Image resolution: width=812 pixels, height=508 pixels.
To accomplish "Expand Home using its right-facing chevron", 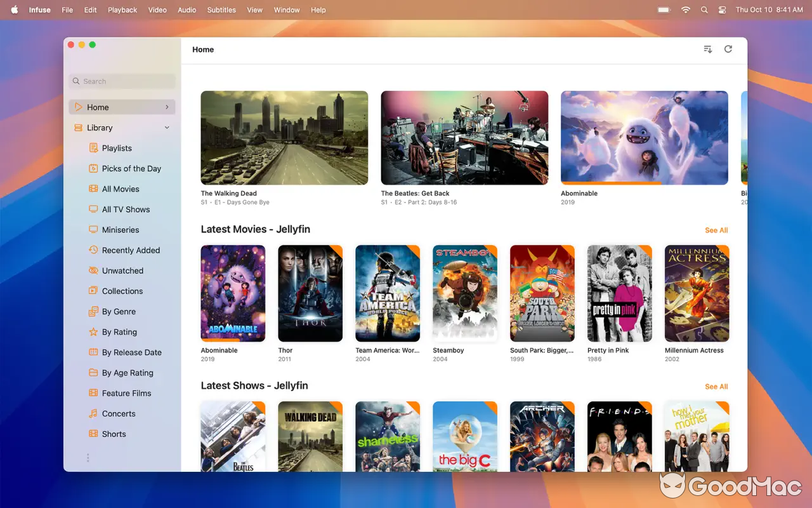I will tap(167, 107).
